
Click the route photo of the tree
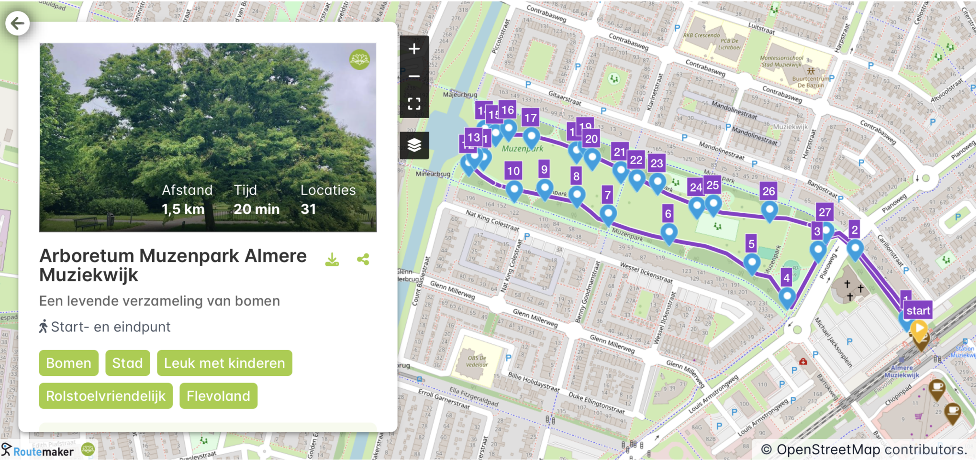point(208,137)
